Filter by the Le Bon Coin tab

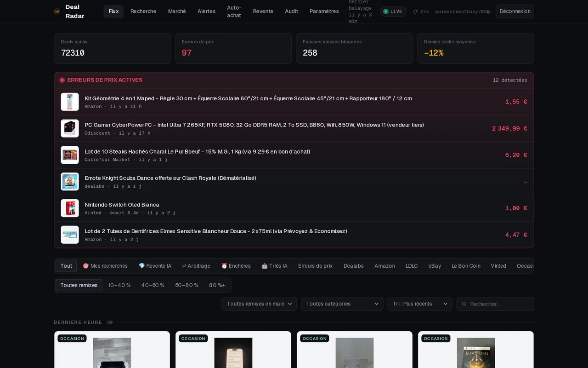coord(466,266)
